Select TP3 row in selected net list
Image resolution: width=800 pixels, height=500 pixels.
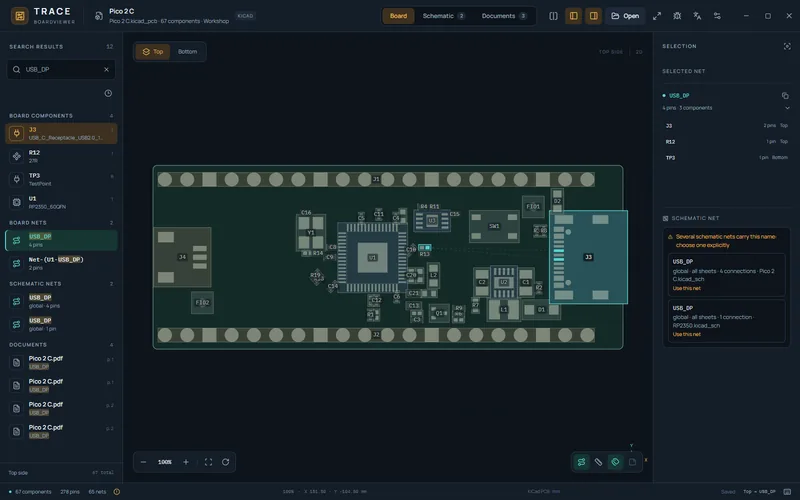[727, 158]
